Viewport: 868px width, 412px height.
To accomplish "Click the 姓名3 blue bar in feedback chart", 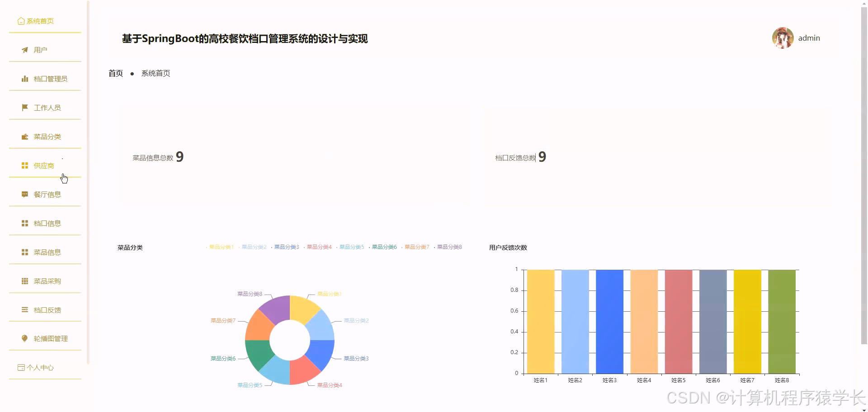I will click(609, 321).
